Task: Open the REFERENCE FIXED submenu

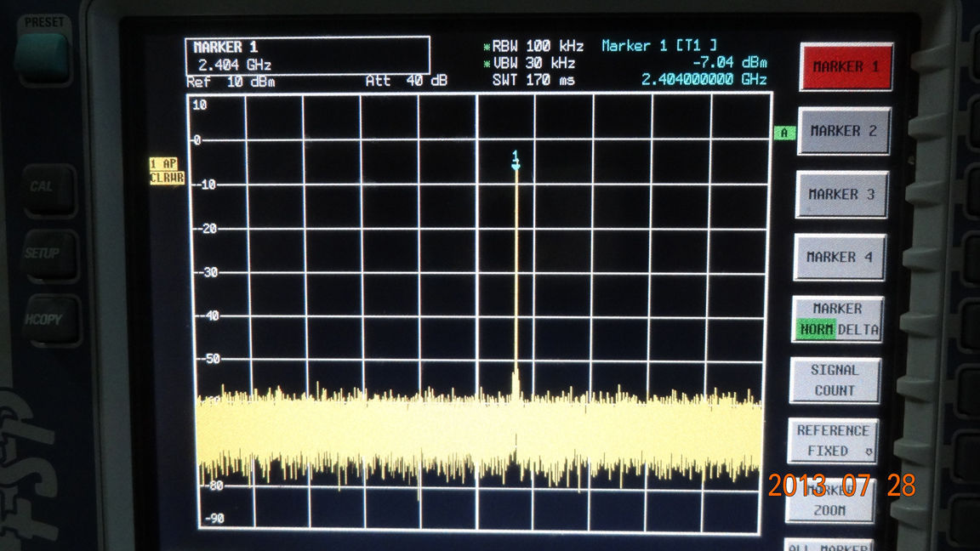Action: point(833,440)
